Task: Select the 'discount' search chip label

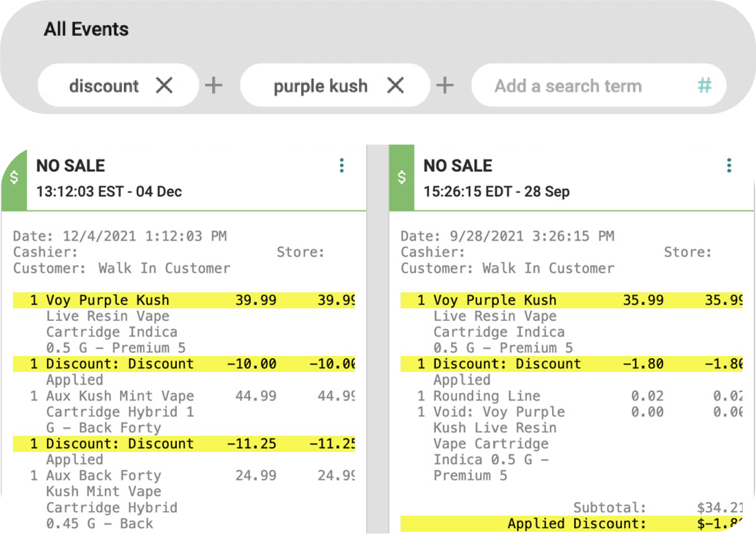Action: [x=104, y=86]
